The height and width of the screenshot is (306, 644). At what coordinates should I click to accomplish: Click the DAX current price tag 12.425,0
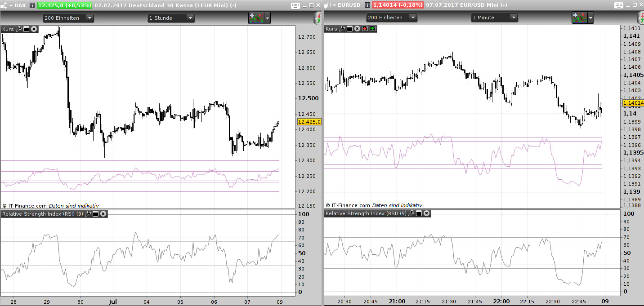pos(309,122)
